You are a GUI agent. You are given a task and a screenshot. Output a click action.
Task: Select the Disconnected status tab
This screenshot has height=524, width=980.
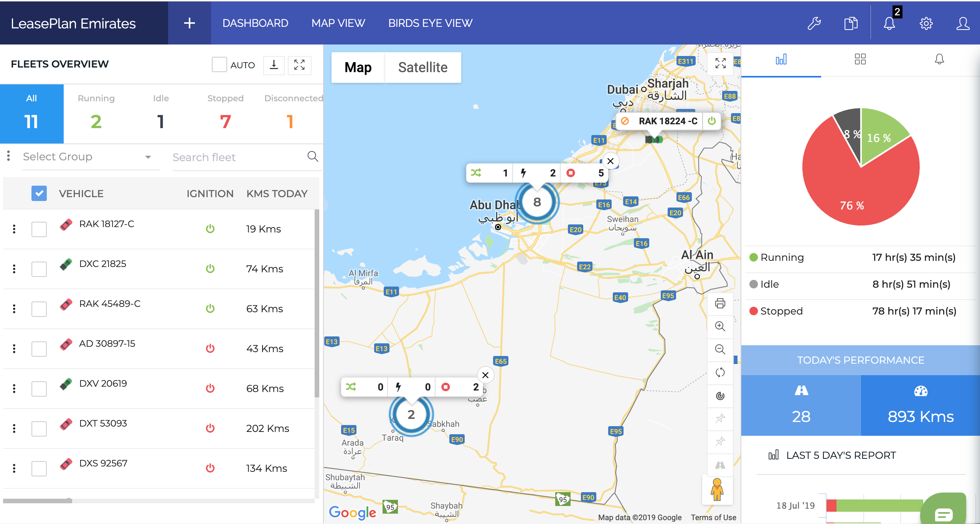pos(290,114)
